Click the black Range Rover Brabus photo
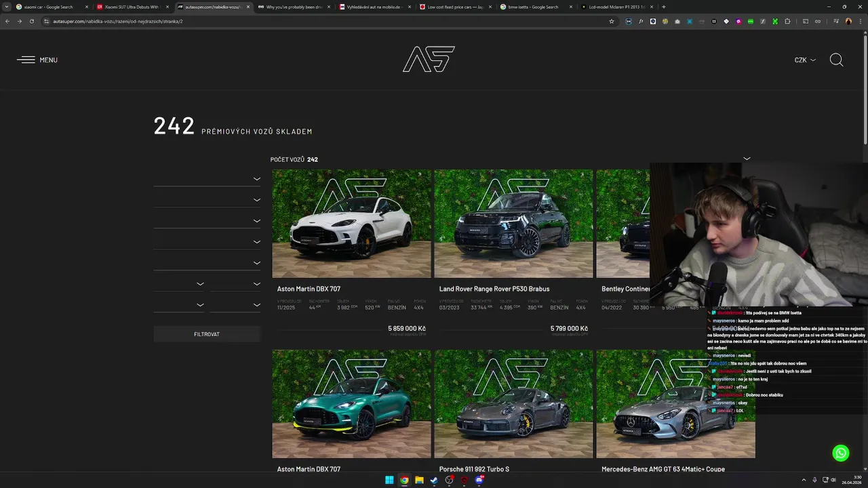 513,224
